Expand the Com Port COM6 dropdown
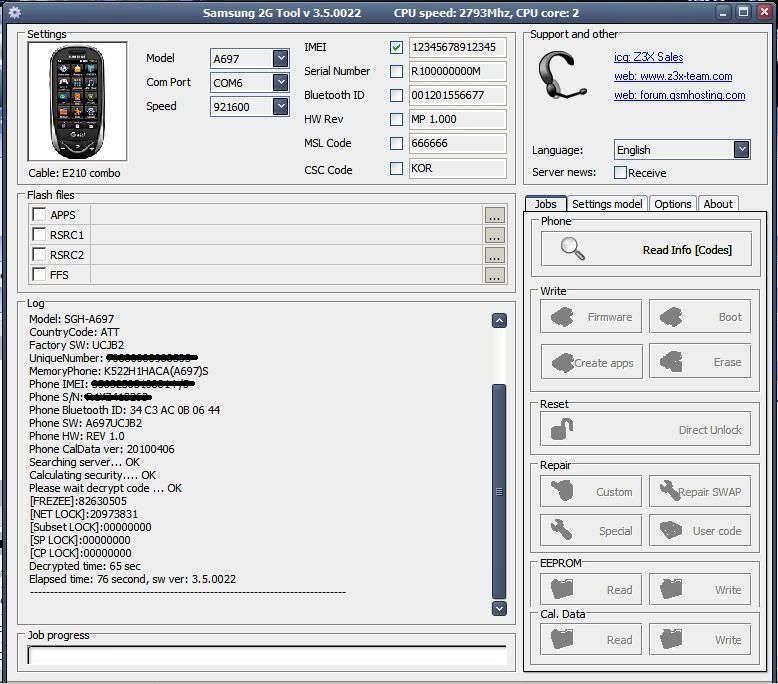This screenshot has width=778, height=684. pos(280,83)
